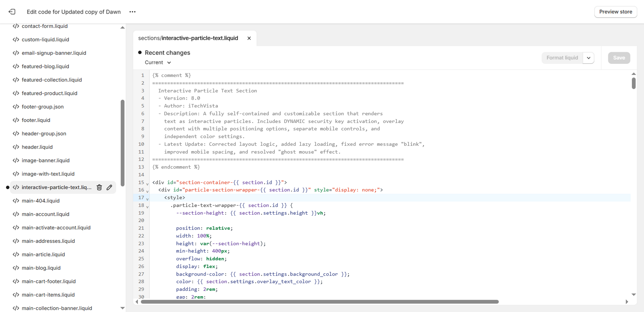644x312 pixels.
Task: Expand the Format liquid dropdown arrow
Action: pos(589,58)
